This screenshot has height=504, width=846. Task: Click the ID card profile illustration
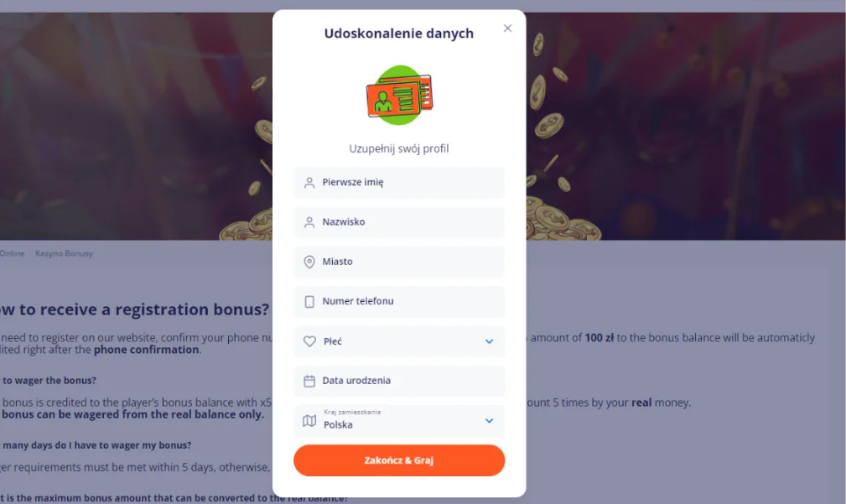click(399, 96)
